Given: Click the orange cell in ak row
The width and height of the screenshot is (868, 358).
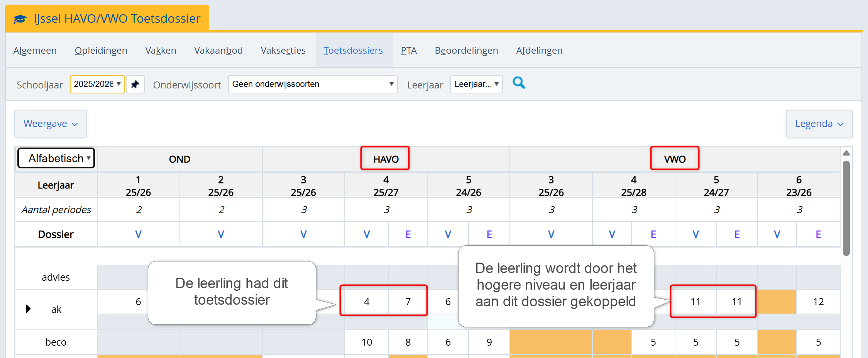Looking at the screenshot, I should click(x=777, y=302).
